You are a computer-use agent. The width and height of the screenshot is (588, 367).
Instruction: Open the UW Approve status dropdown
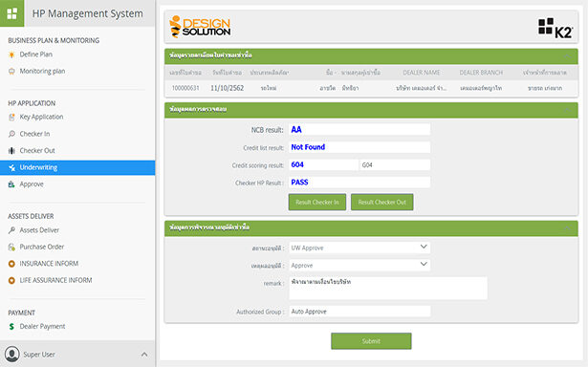click(359, 248)
